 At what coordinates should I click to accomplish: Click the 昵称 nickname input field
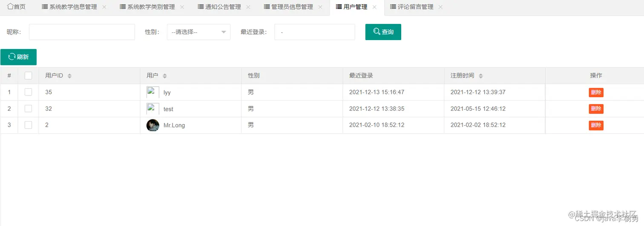[82, 32]
